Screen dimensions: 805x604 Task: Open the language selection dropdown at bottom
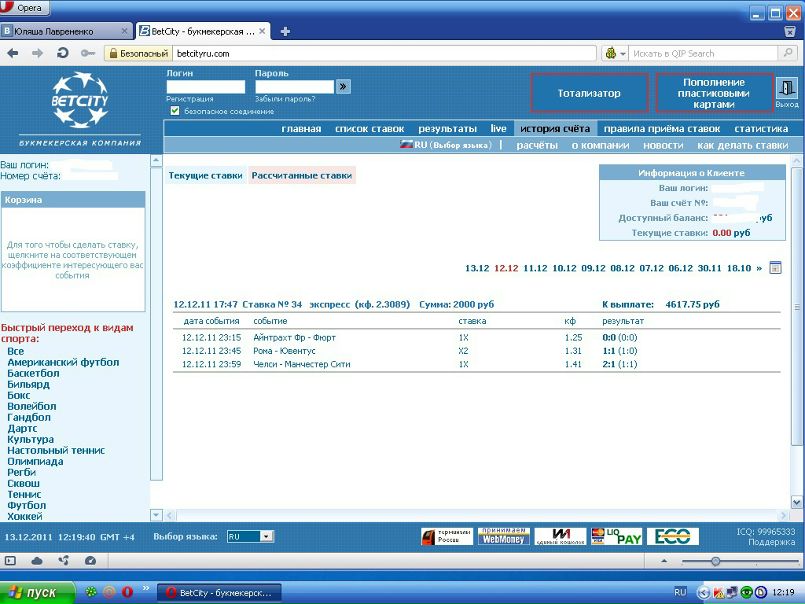pos(250,537)
